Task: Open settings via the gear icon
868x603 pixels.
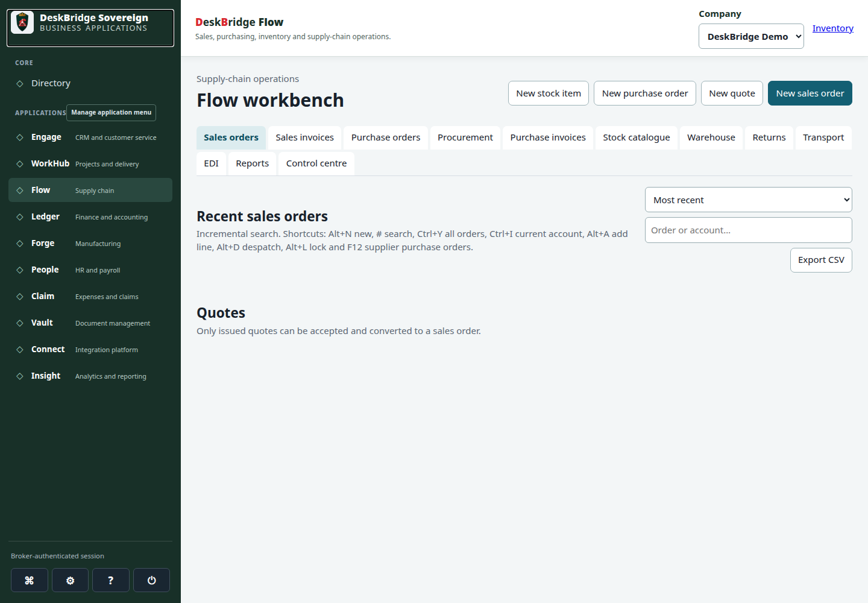Action: pyautogui.click(x=70, y=580)
